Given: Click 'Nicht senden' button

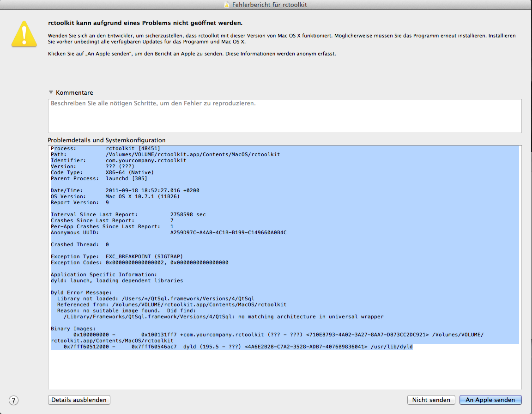Looking at the screenshot, I should [x=431, y=400].
